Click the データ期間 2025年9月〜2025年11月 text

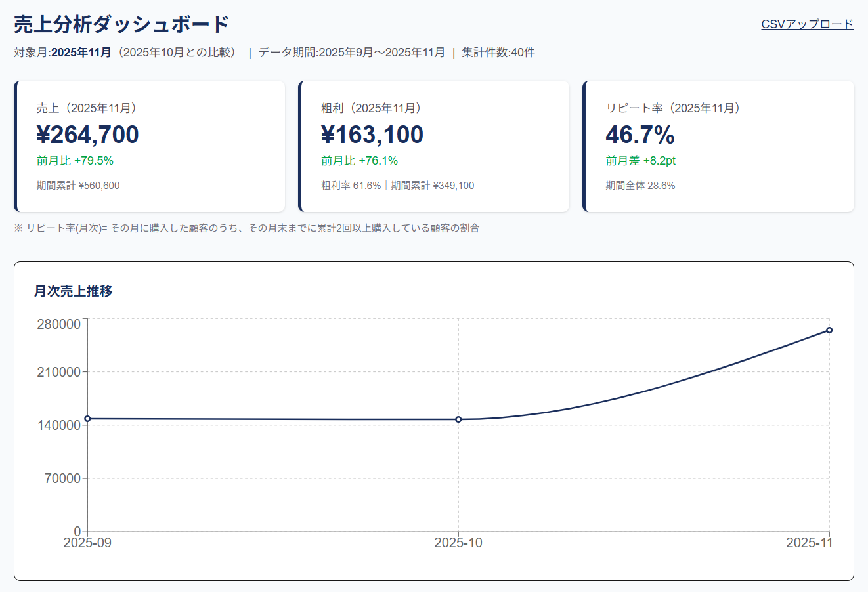pos(351,53)
